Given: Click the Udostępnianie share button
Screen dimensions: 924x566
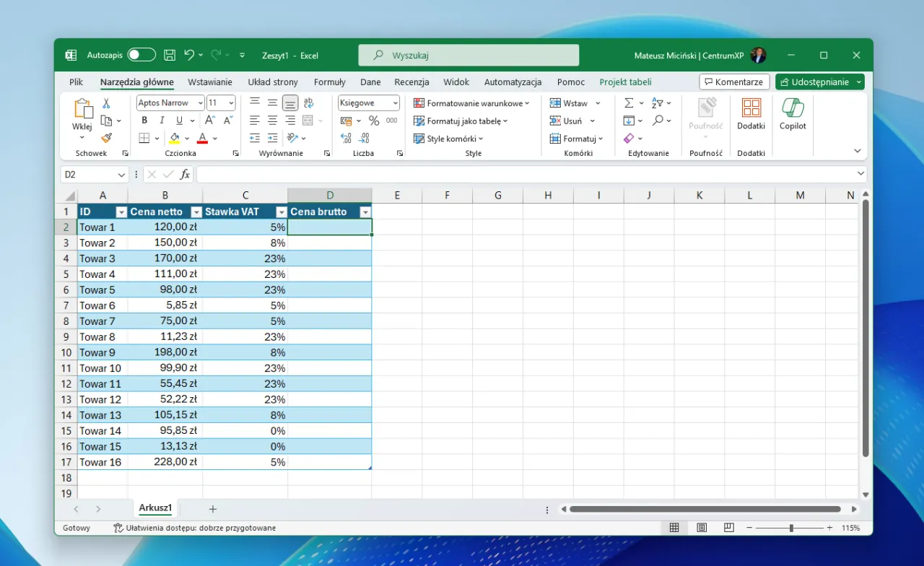Looking at the screenshot, I should (814, 82).
